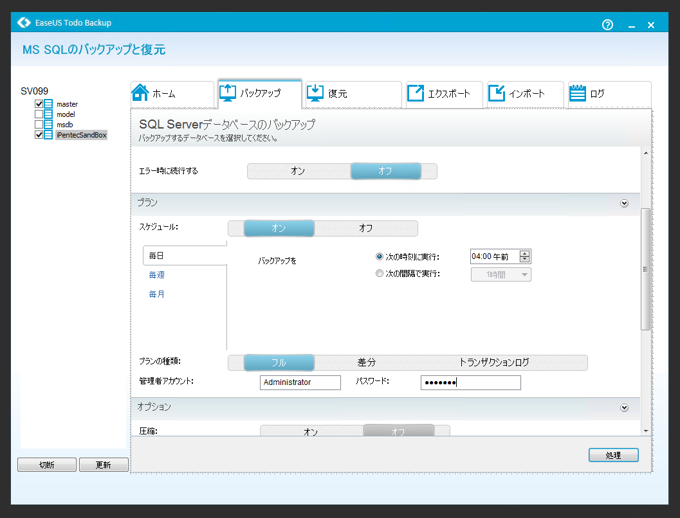Click the プラン section header

tap(385, 203)
